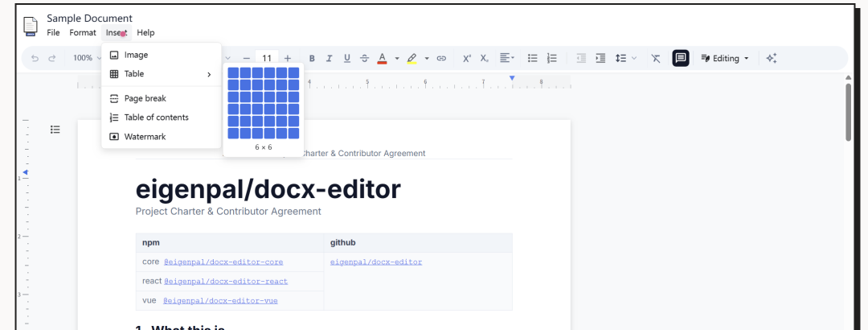This screenshot has width=868, height=330.
Task: Toggle underline formatting
Action: tap(347, 58)
